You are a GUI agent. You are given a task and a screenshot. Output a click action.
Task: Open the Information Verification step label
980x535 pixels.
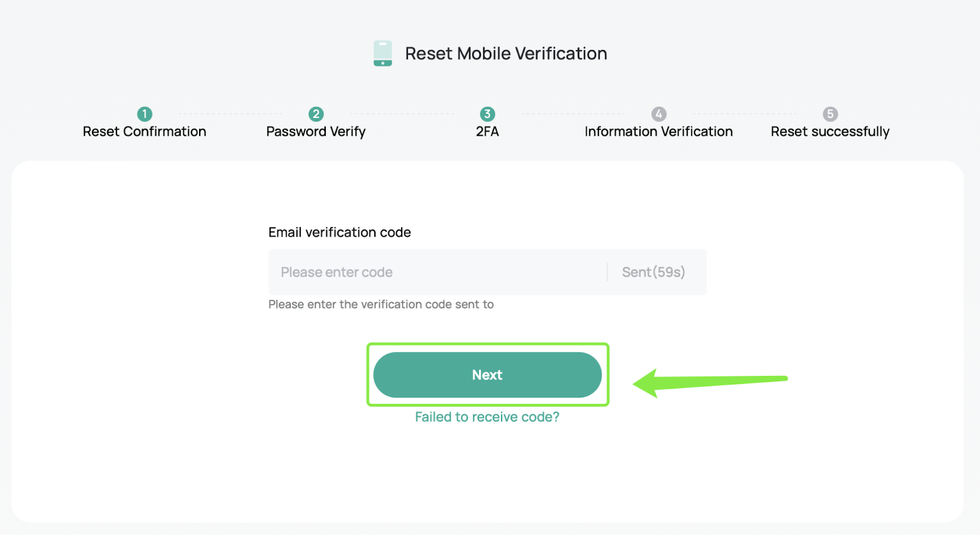click(x=659, y=132)
